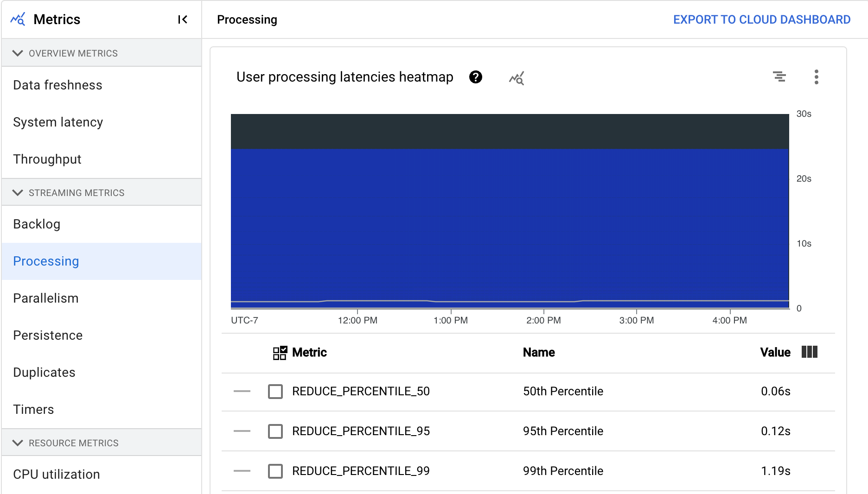Click the 30s mark on the latency axis
868x494 pixels.
pos(804,114)
